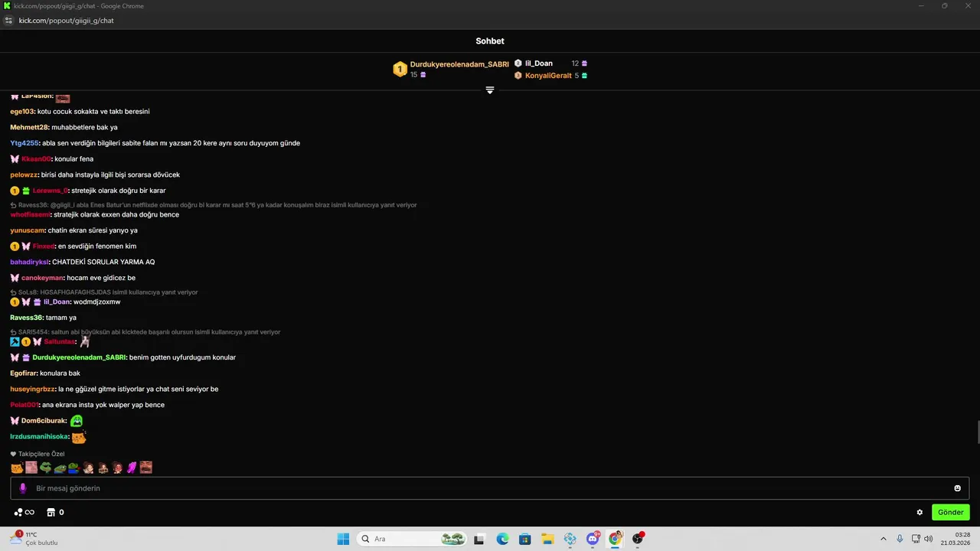Image resolution: width=980 pixels, height=551 pixels.
Task: Click username Mehmett28 in chat
Action: point(30,128)
